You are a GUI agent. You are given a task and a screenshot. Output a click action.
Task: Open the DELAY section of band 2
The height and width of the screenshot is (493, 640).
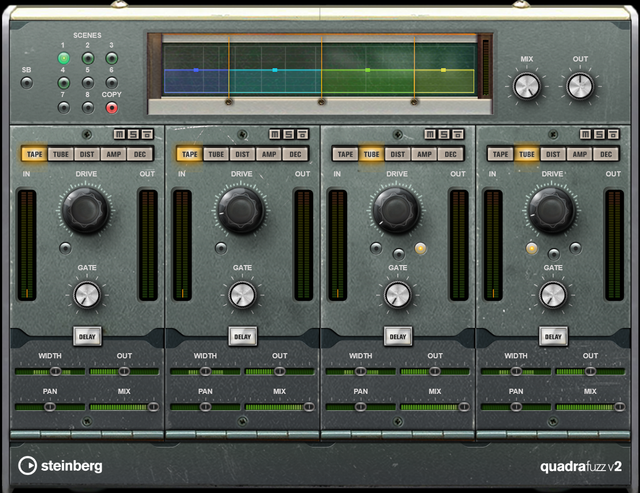[242, 337]
